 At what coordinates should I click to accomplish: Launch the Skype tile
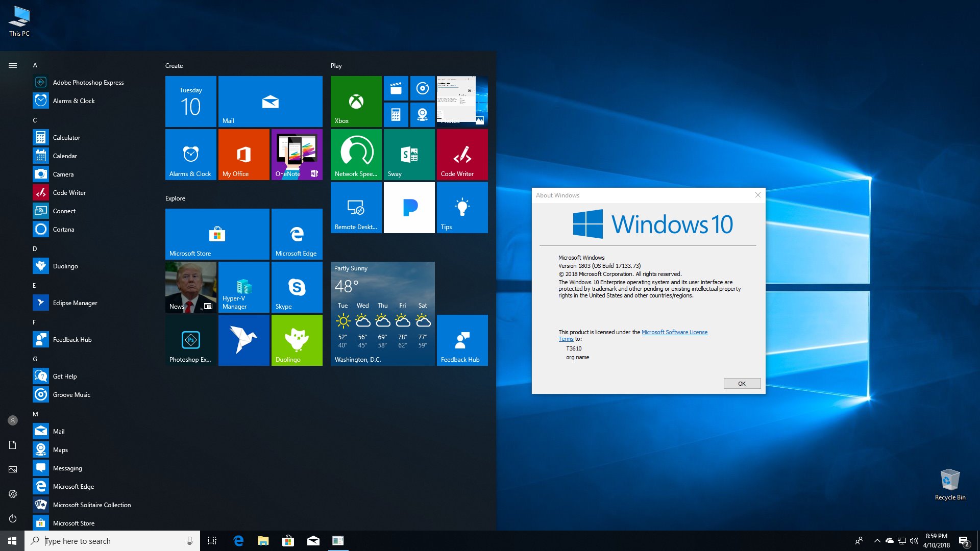[x=297, y=287]
